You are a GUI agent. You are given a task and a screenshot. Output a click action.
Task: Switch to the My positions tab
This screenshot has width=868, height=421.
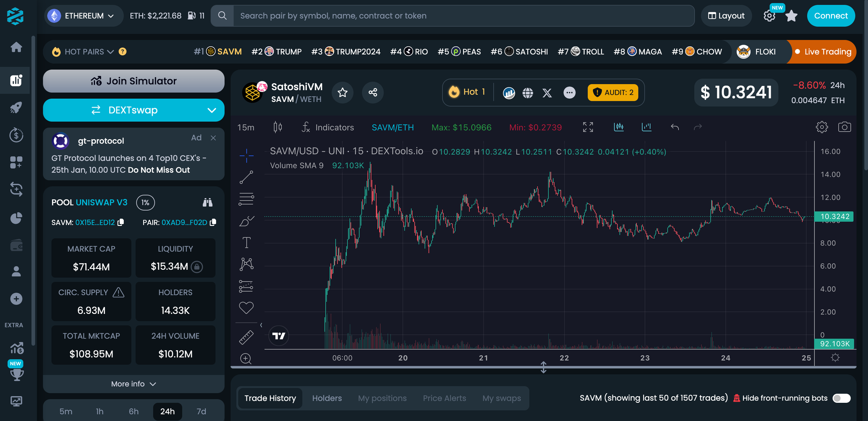click(x=382, y=398)
